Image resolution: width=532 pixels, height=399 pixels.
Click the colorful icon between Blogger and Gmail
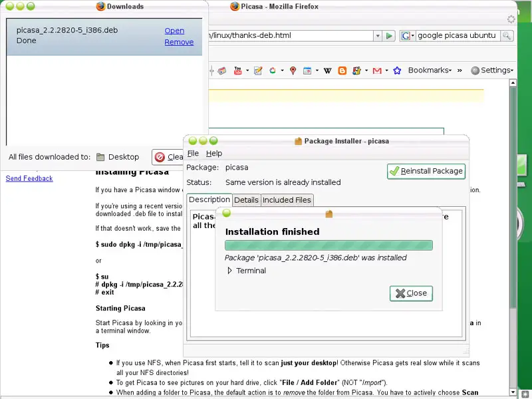click(356, 70)
